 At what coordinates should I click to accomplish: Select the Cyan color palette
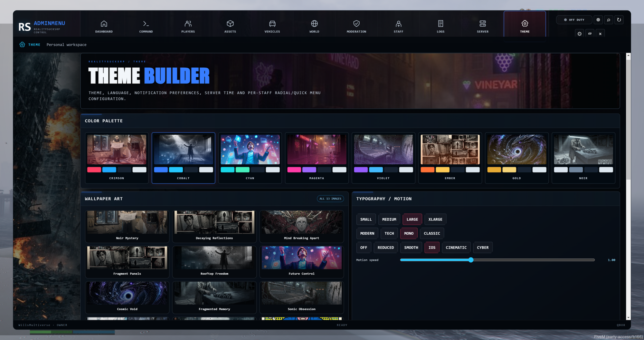(x=250, y=158)
